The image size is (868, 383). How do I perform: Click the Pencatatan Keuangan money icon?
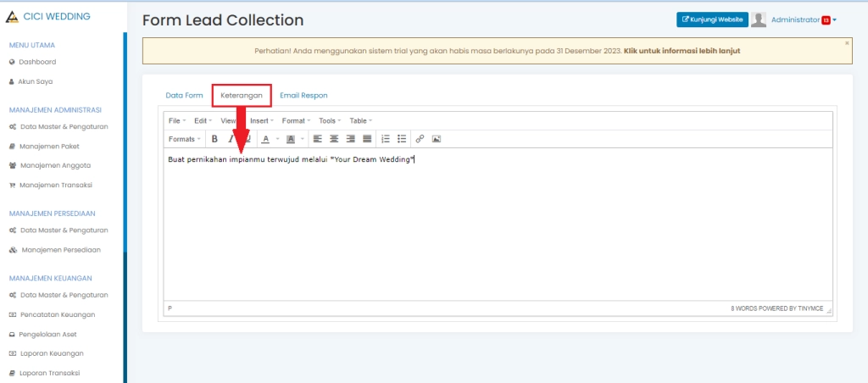click(13, 314)
